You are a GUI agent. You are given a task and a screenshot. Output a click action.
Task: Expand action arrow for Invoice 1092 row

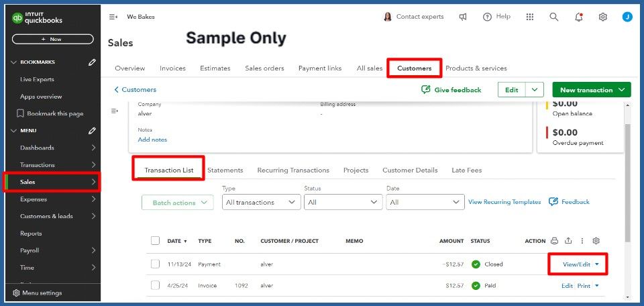(597, 286)
